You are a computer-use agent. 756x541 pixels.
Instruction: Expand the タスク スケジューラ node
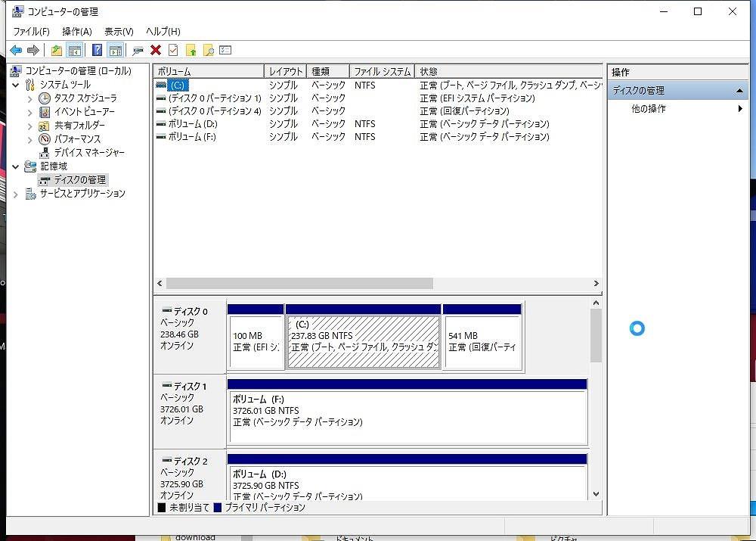(x=30, y=99)
